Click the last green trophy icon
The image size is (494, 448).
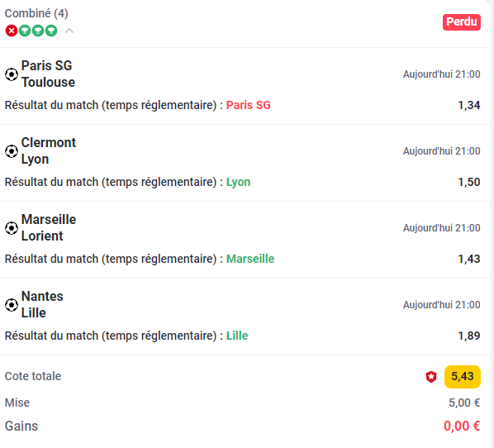tap(51, 31)
